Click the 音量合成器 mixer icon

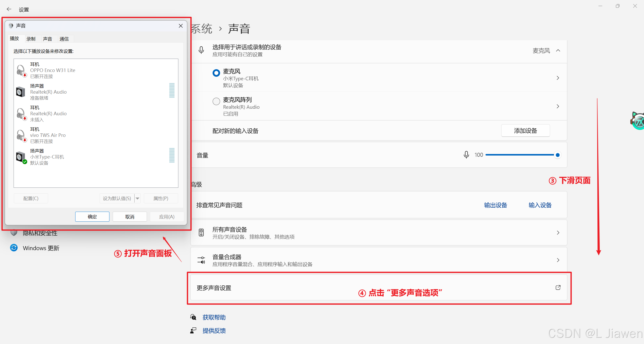201,260
